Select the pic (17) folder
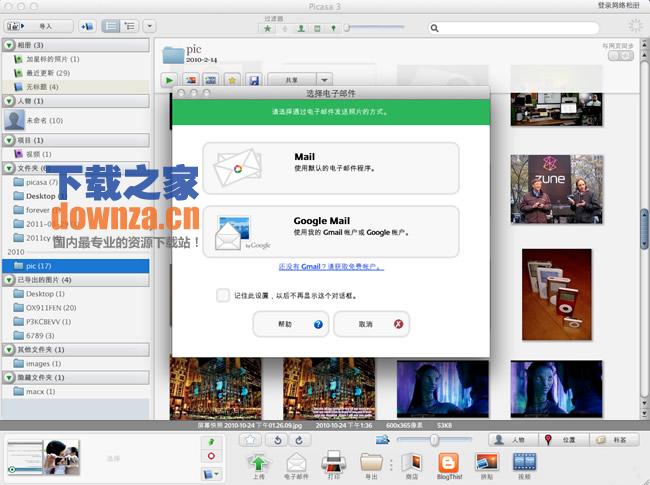The width and height of the screenshot is (650, 485). pos(75,266)
